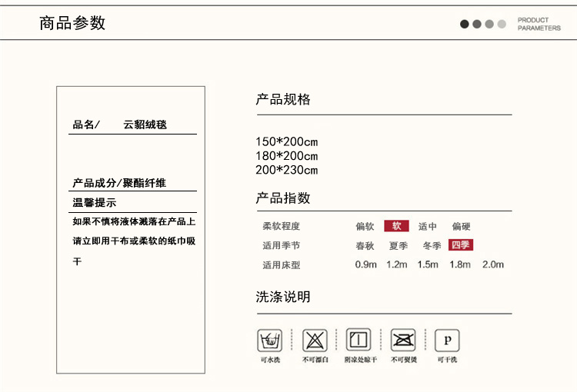The height and width of the screenshot is (392, 577).
Task: Choose the 春秋 season option
Action: (365, 246)
